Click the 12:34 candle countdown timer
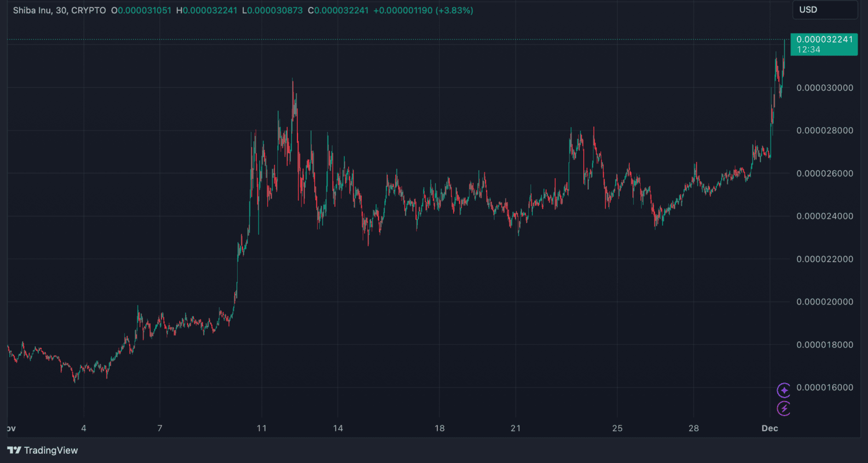Image resolution: width=868 pixels, height=463 pixels. click(x=808, y=50)
